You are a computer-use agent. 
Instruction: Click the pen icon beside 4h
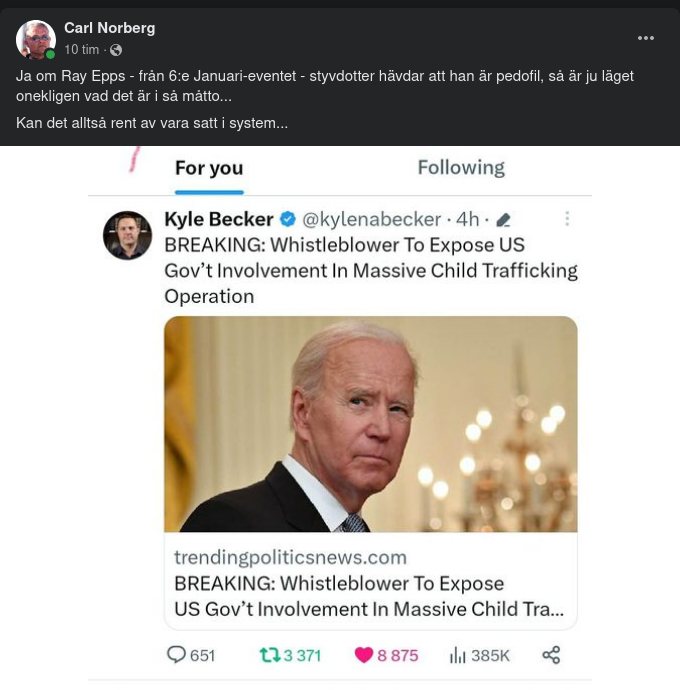503,220
